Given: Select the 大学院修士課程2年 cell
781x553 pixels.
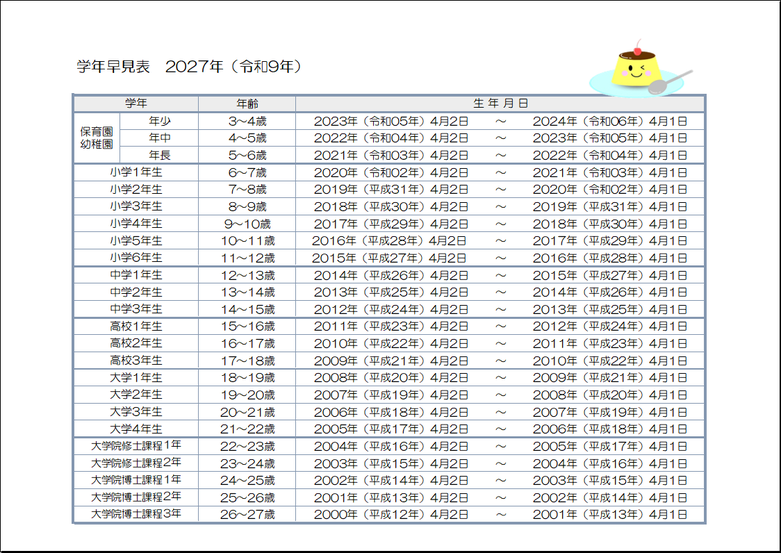Looking at the screenshot, I should pyautogui.click(x=136, y=463).
